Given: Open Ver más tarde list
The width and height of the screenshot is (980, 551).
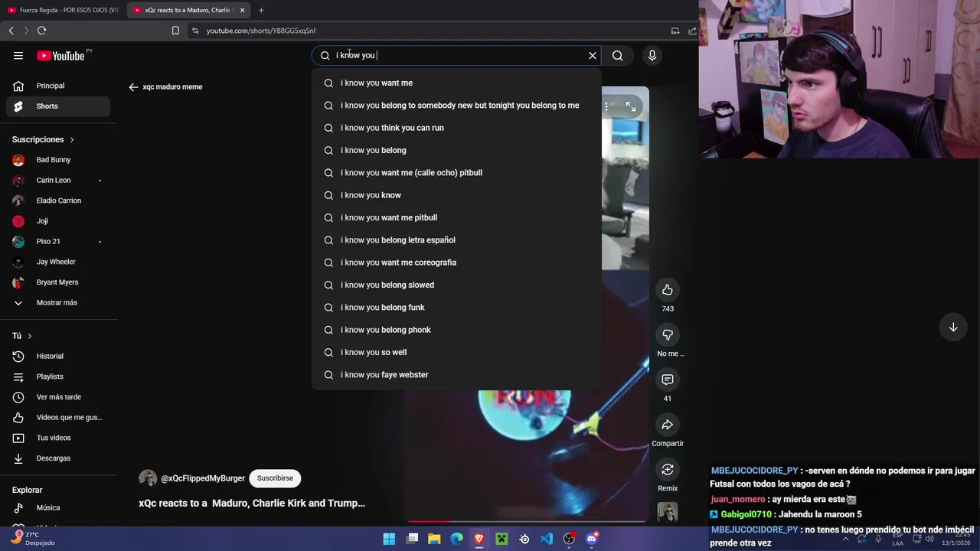Looking at the screenshot, I should 58,397.
